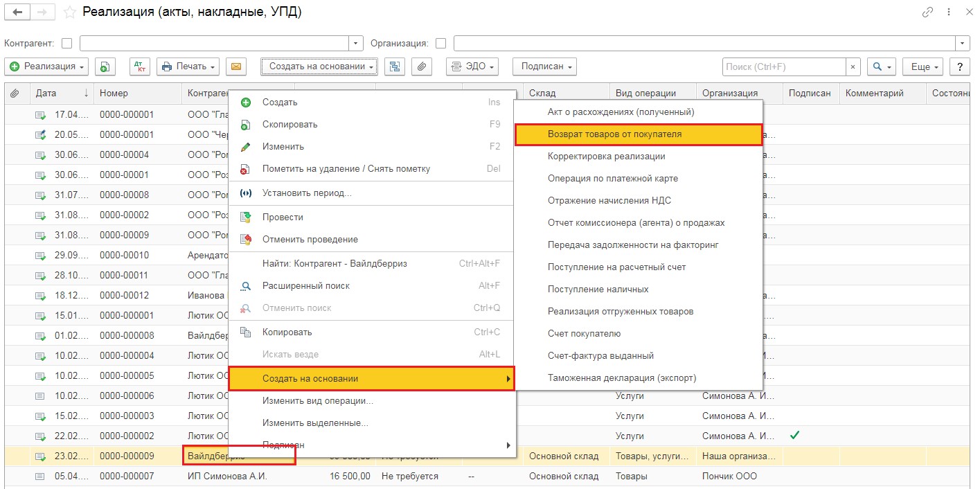Select Поступление на расчетный счет
980x489 pixels.
pos(639,267)
